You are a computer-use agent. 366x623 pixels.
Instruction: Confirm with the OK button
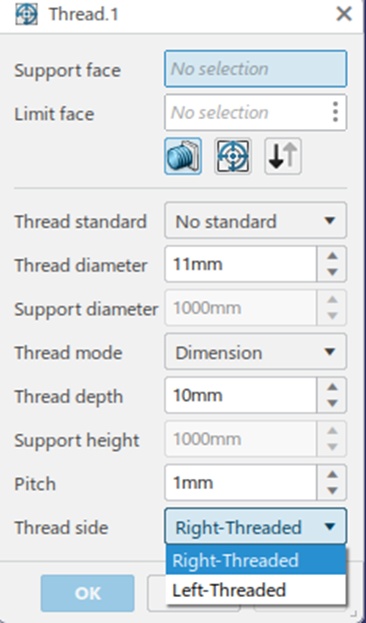[x=87, y=593]
